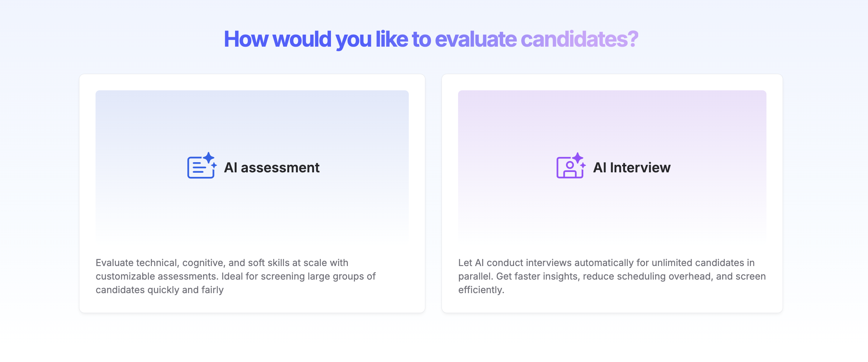Select the "AI Interview" title label

tap(632, 167)
